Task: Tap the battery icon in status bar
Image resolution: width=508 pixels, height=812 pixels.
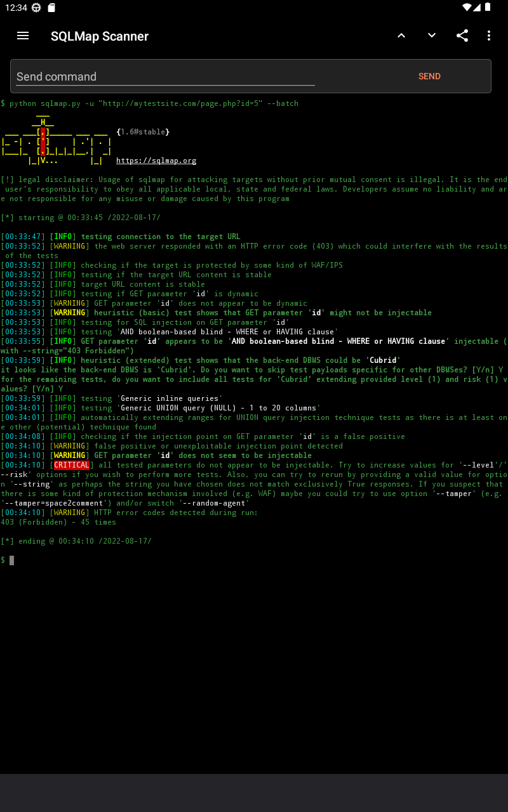Action: tap(488, 8)
